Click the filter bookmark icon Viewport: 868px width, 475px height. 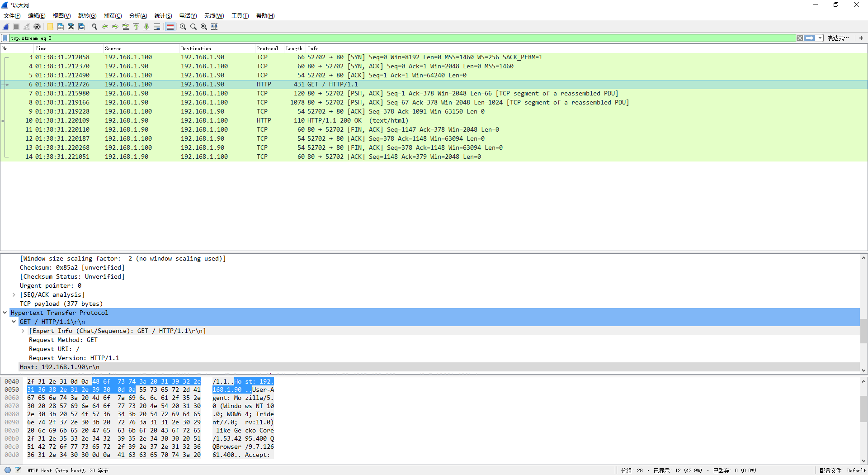click(x=5, y=38)
